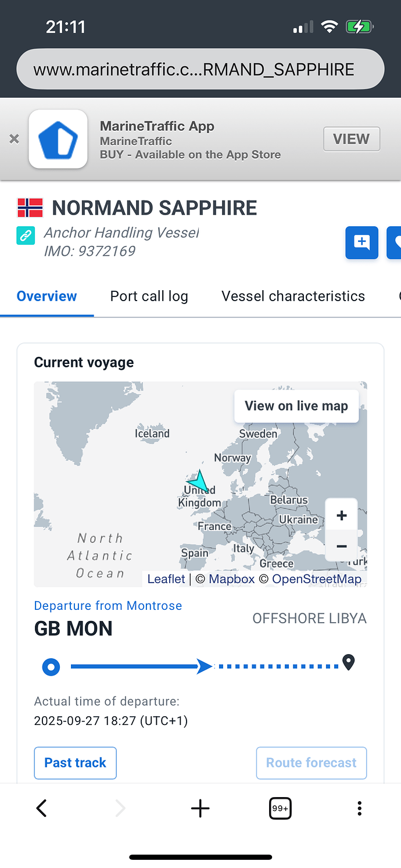Open the browser tabs counter

coord(280,809)
